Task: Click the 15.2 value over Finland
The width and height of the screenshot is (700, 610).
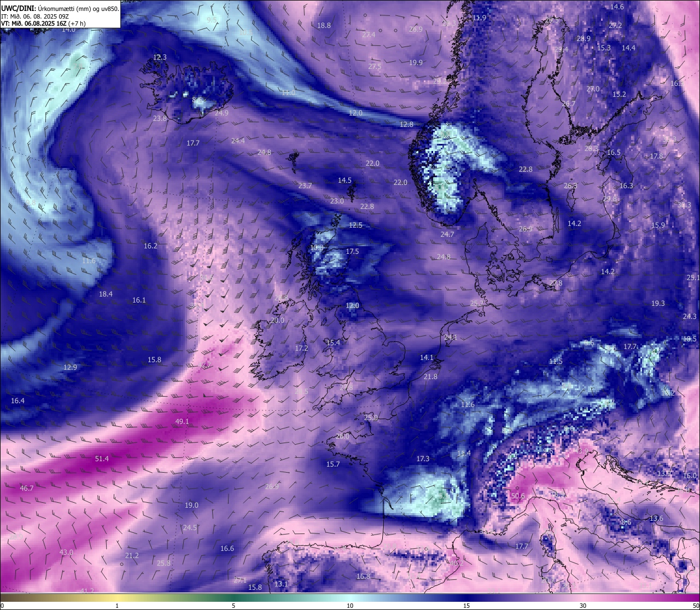Action: pyautogui.click(x=619, y=94)
